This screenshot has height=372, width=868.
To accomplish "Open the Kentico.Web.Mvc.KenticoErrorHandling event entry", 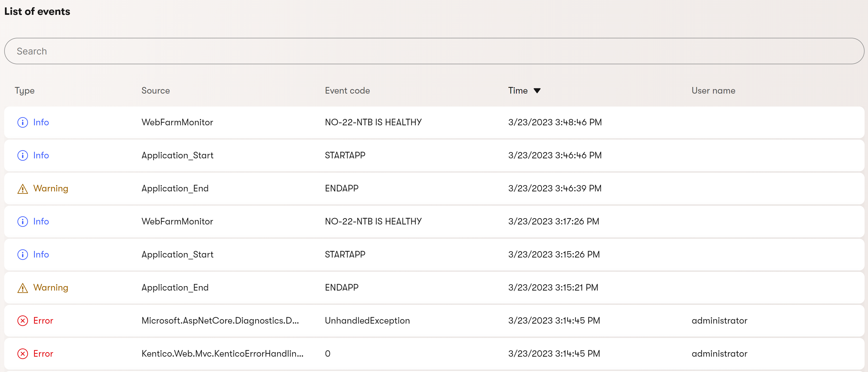I will tap(222, 353).
